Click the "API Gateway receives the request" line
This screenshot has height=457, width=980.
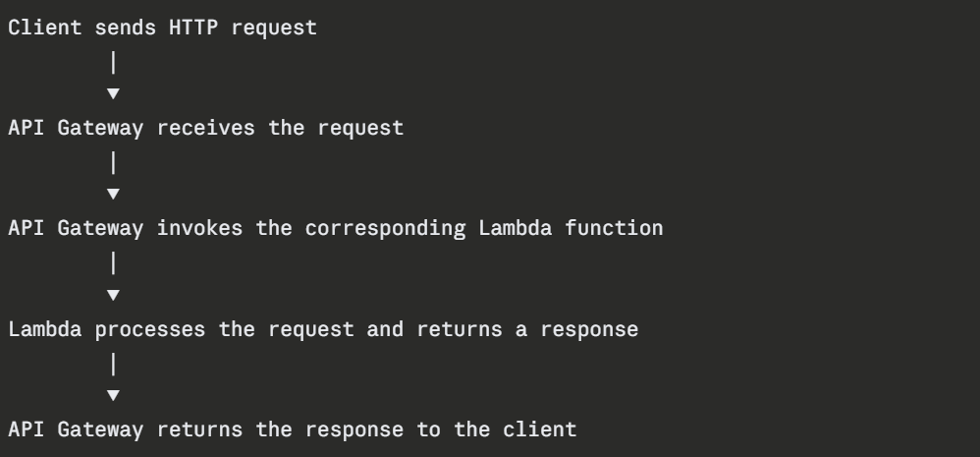[x=206, y=128]
